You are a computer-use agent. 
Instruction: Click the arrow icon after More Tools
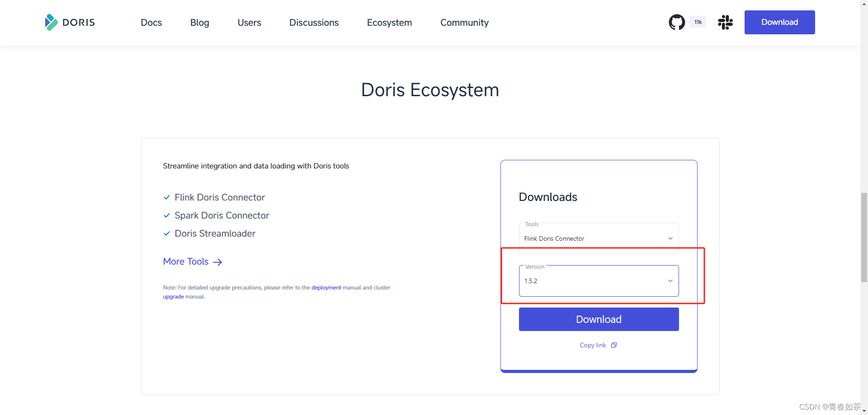(x=218, y=262)
